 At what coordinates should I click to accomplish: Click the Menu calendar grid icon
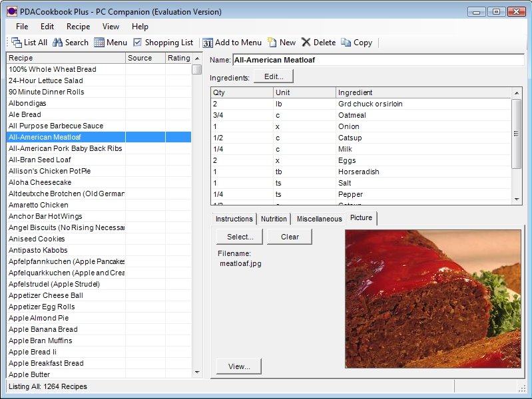tap(99, 43)
